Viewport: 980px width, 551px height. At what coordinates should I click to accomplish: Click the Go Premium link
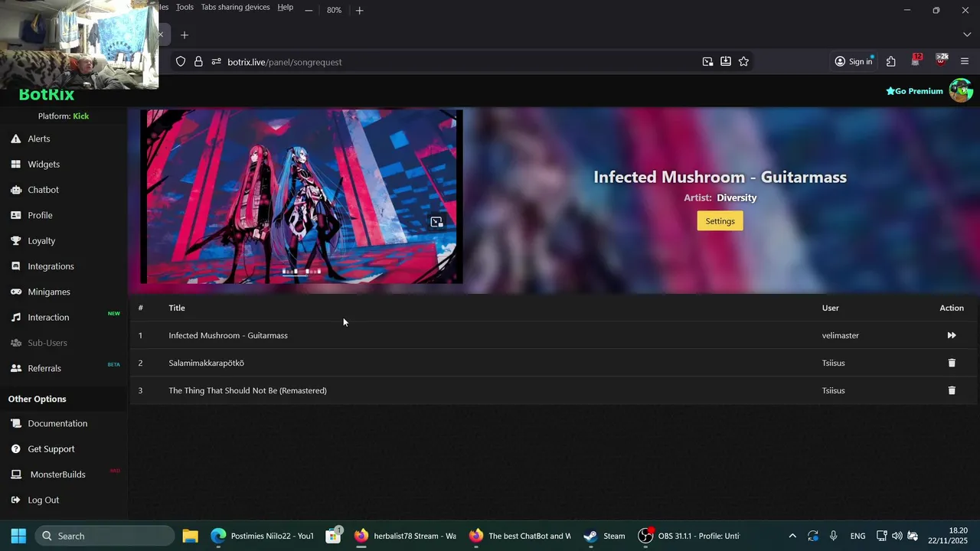point(914,91)
